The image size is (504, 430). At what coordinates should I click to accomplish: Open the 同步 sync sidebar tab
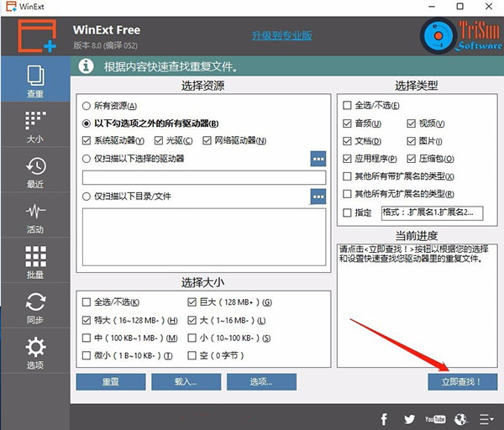coord(35,306)
